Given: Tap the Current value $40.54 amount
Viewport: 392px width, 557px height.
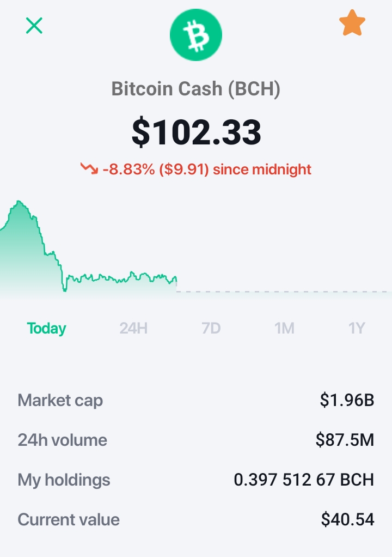Looking at the screenshot, I should (348, 519).
